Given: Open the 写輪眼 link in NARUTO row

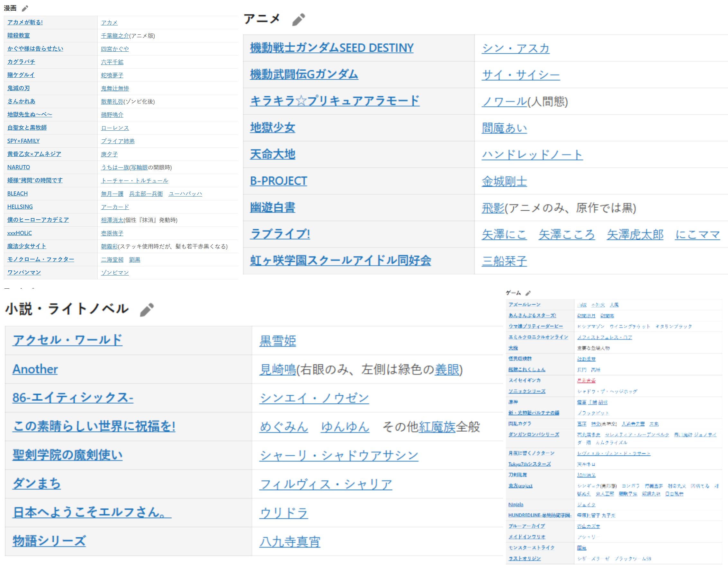Looking at the screenshot, I should 139,168.
